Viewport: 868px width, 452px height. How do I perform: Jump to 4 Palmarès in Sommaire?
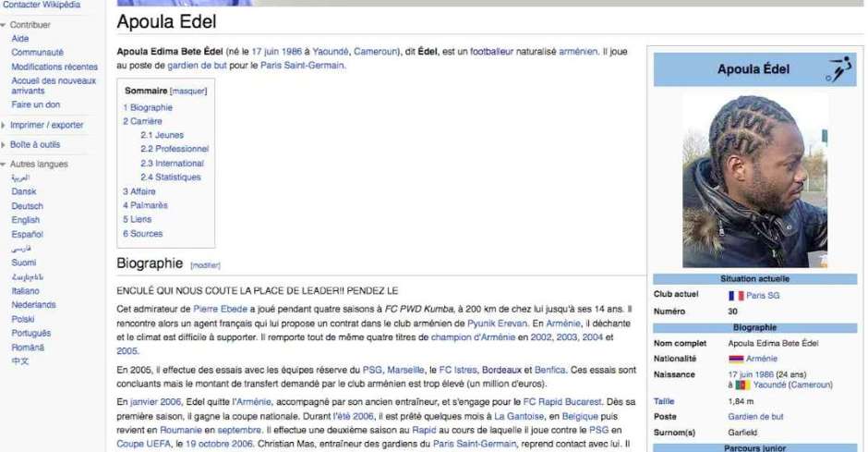[145, 205]
